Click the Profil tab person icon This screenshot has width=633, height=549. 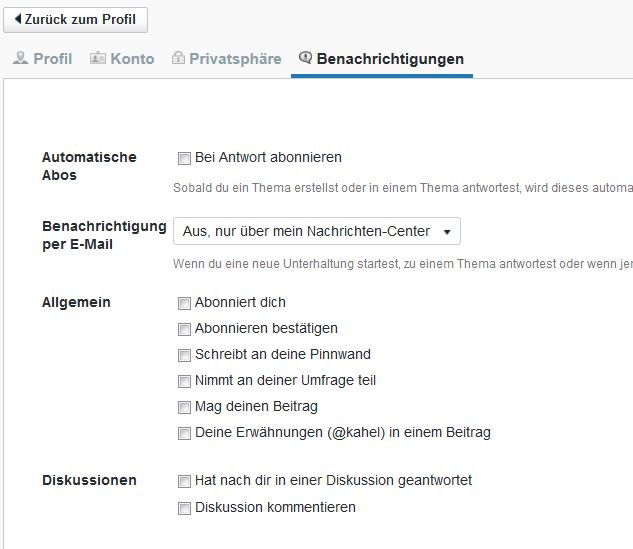(20, 59)
